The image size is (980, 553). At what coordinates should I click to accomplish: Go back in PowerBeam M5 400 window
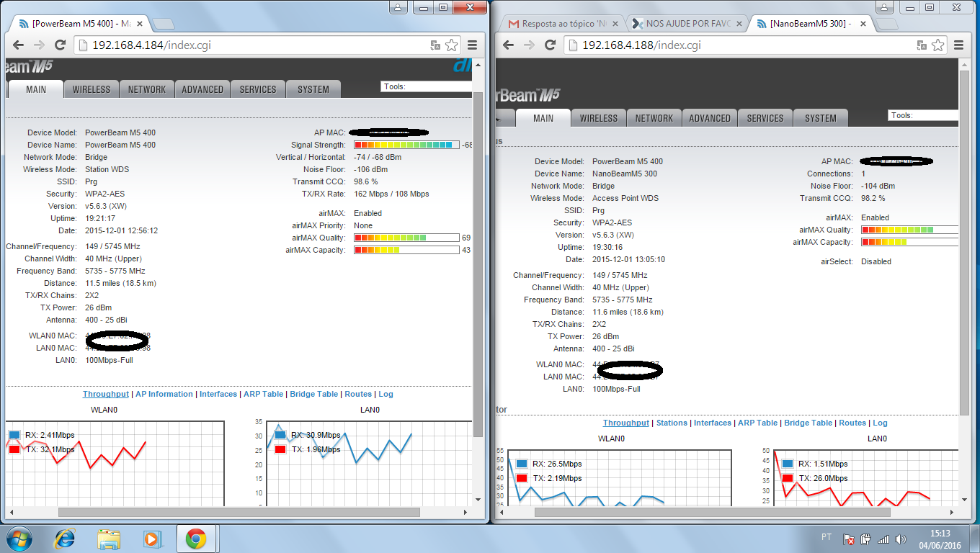(19, 45)
